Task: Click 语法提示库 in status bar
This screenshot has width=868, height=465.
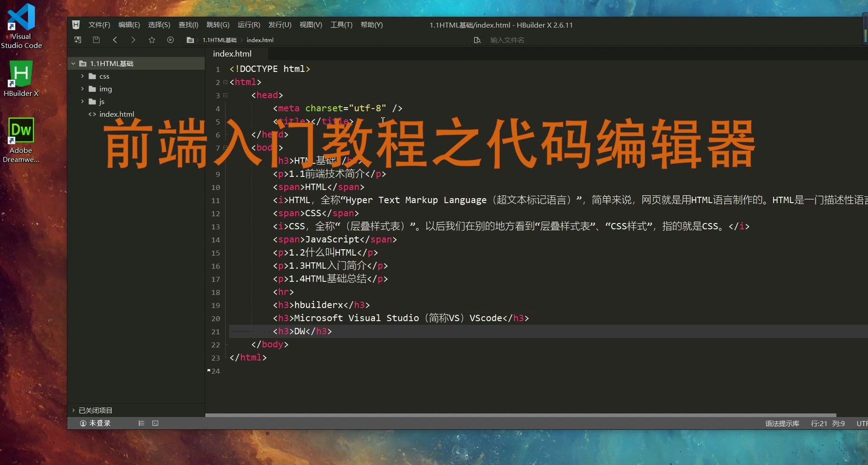Action: pos(782,424)
